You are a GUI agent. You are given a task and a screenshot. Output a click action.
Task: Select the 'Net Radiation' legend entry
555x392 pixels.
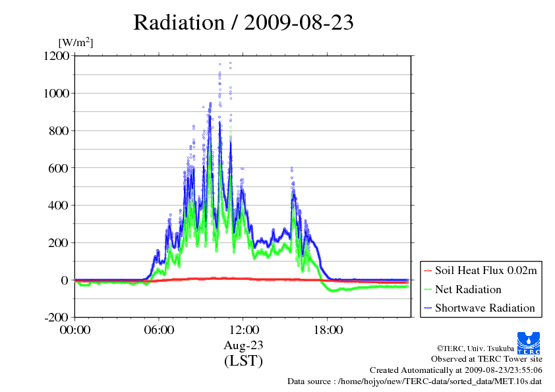pyautogui.click(x=463, y=289)
